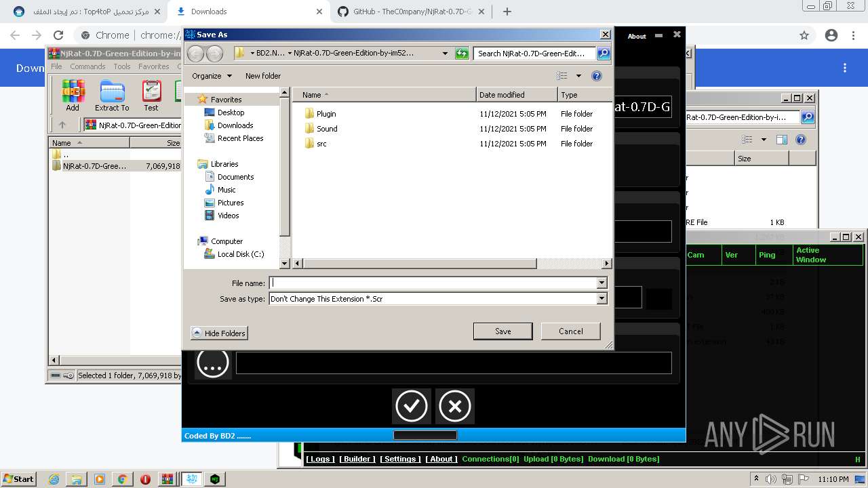Switch to the Downloads Chrome tab

[248, 12]
